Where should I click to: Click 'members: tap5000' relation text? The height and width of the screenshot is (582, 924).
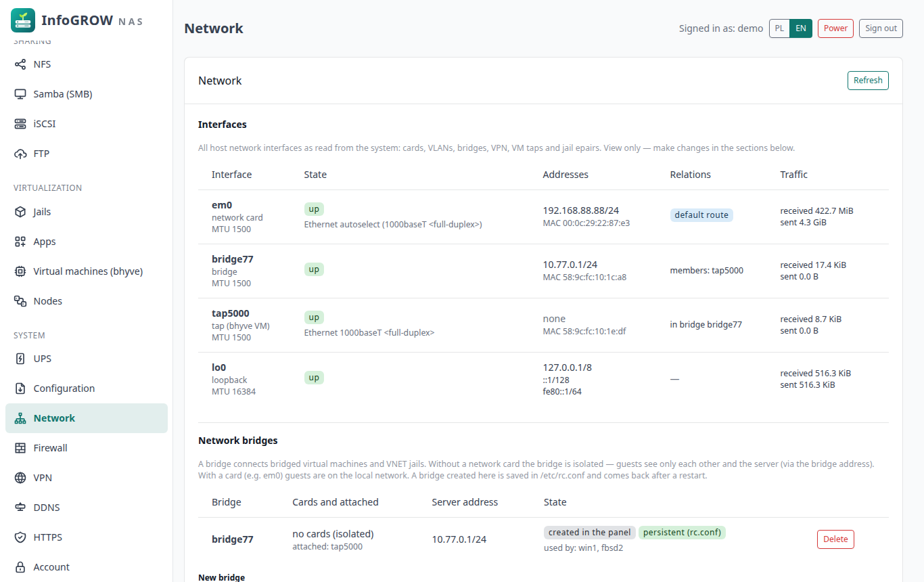point(707,271)
